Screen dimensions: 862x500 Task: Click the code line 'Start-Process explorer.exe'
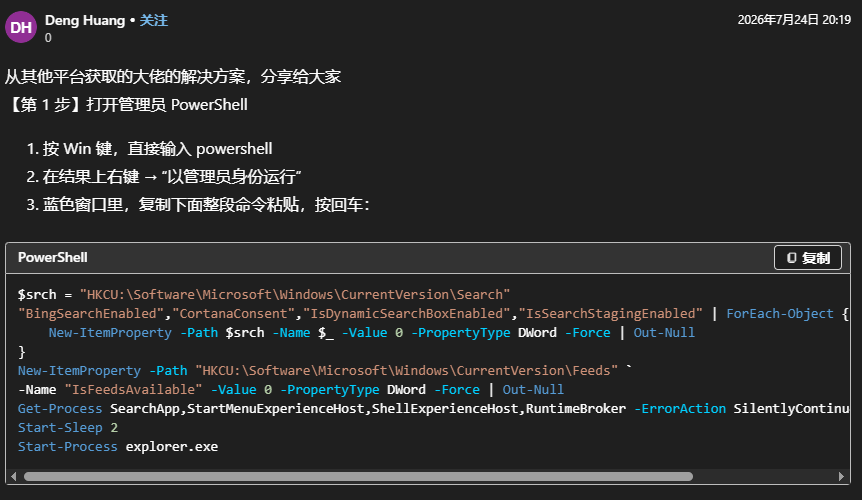pos(118,447)
